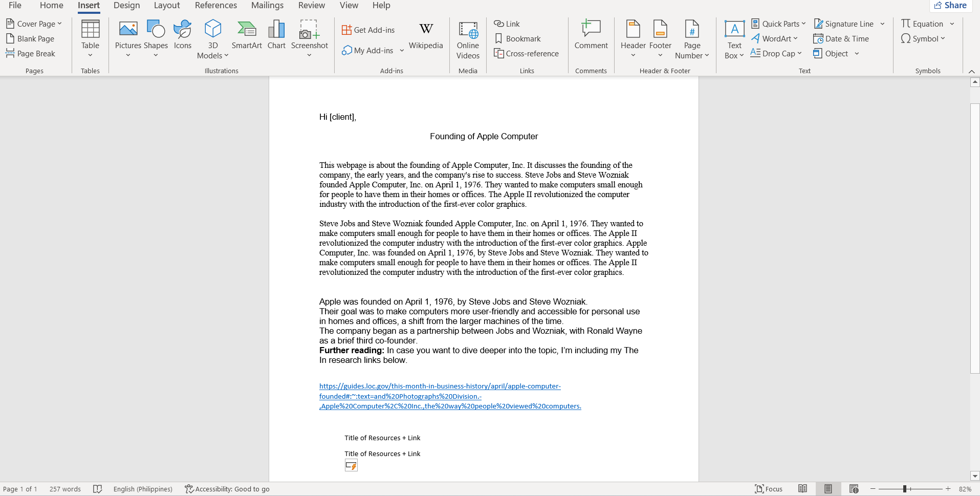Collapse the ribbon with the chevron
This screenshot has width=980, height=496.
coord(971,71)
